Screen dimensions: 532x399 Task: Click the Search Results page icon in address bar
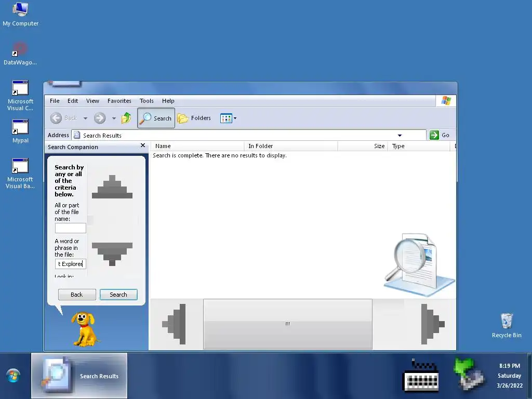pyautogui.click(x=77, y=135)
